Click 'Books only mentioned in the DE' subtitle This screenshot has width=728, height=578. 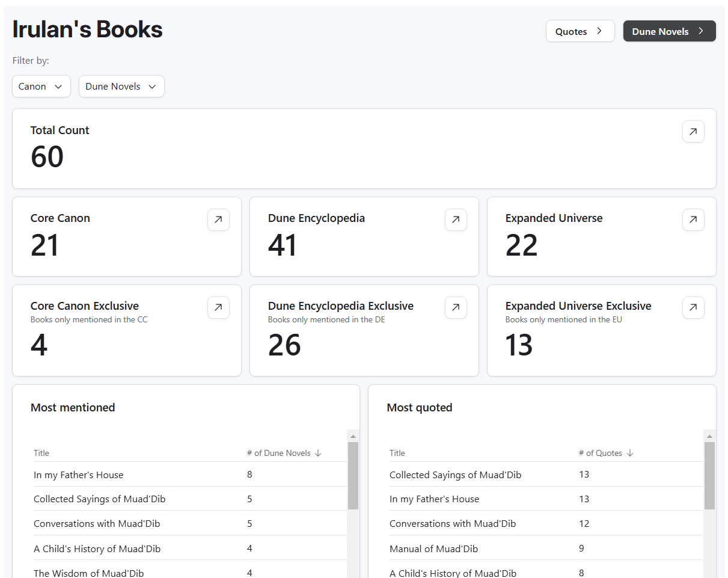pyautogui.click(x=326, y=319)
